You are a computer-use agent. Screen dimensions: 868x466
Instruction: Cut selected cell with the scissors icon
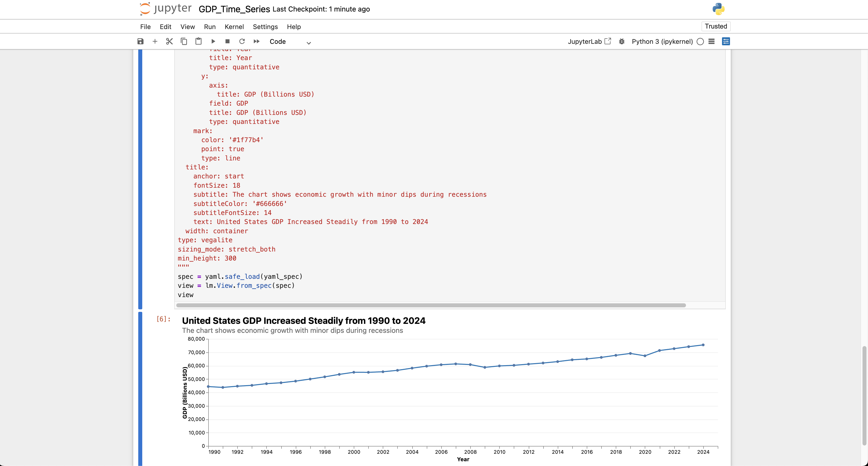pyautogui.click(x=169, y=42)
